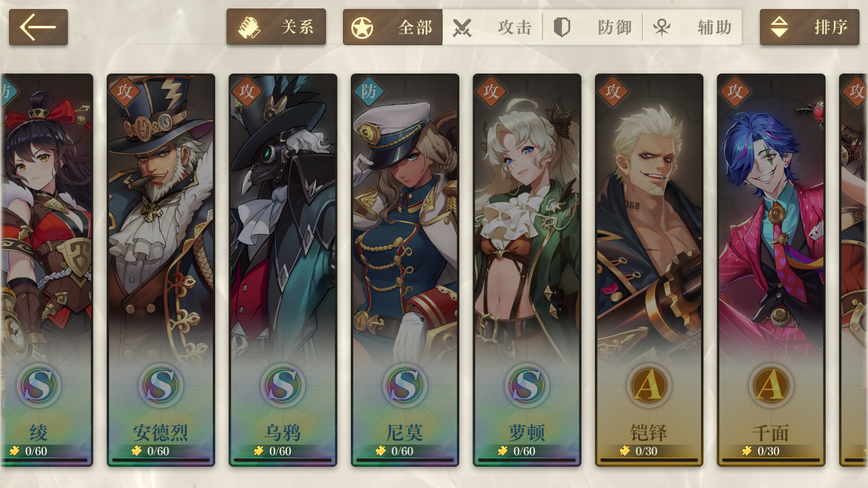Click the up-down sort arrows icon
The height and width of the screenshot is (488, 868).
[779, 27]
